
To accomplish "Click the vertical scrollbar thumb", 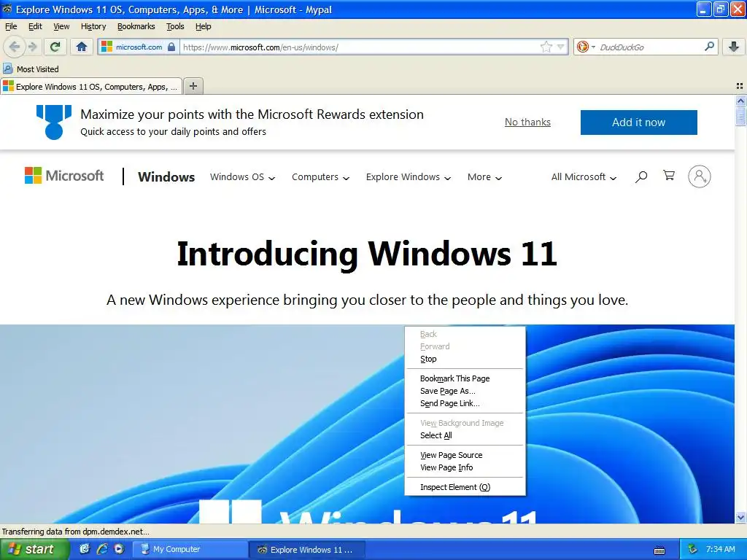I will (740, 116).
